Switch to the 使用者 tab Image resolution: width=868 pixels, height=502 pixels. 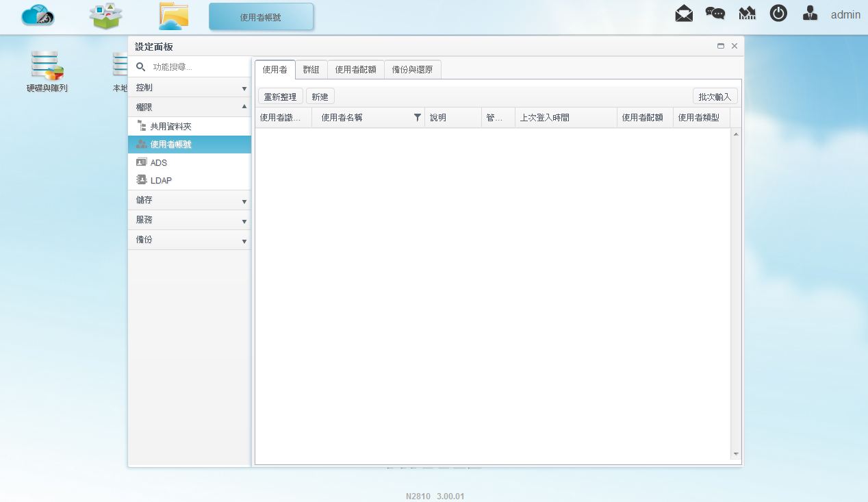click(x=275, y=70)
